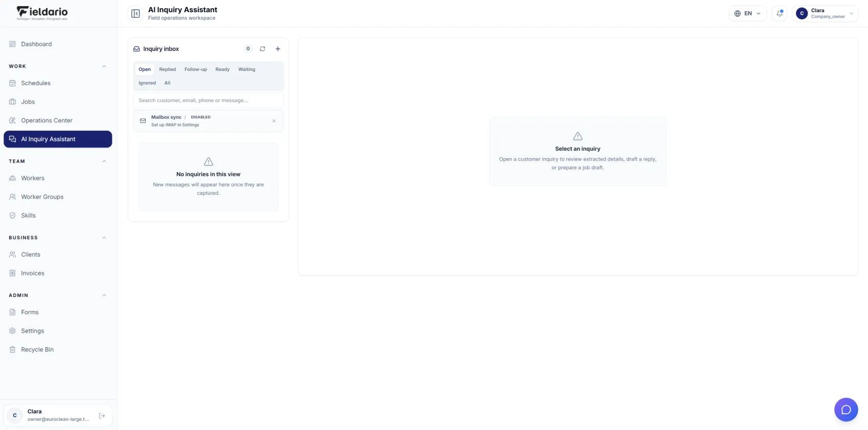This screenshot has width=868, height=430.
Task: Focus the inquiry search field
Action: [208, 100]
